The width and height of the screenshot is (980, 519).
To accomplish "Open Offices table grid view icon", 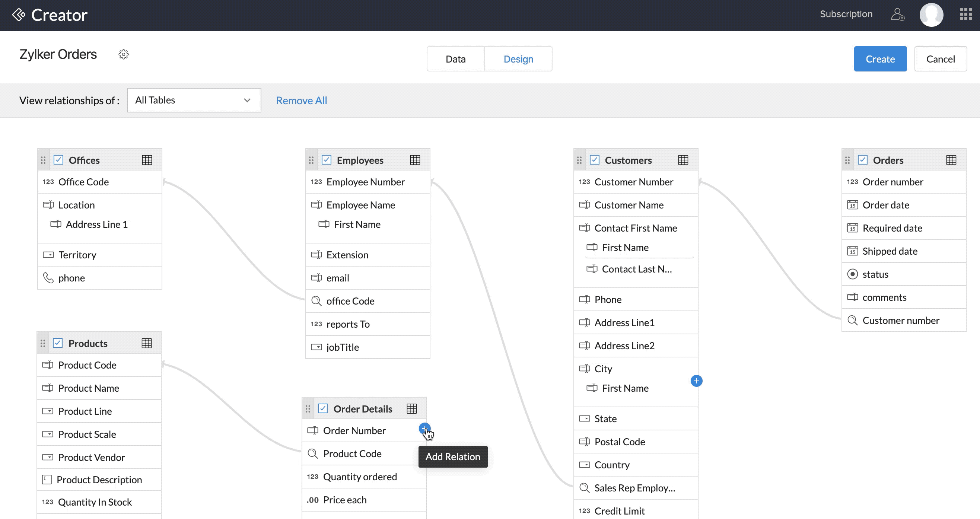I will tap(147, 160).
